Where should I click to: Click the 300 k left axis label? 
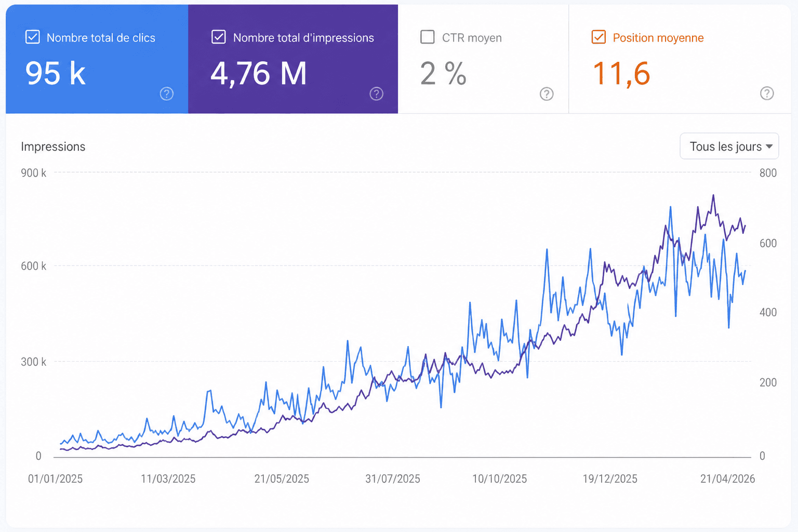pos(33,362)
